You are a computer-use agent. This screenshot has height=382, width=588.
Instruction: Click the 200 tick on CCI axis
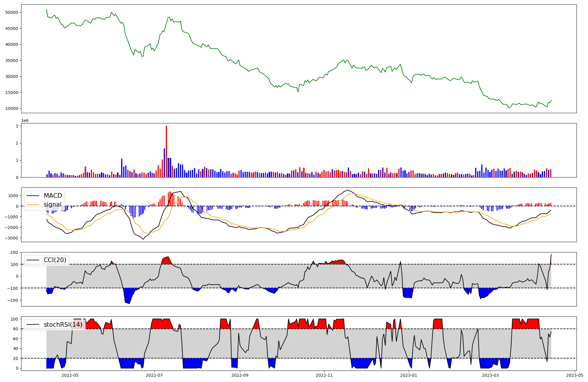pos(15,252)
